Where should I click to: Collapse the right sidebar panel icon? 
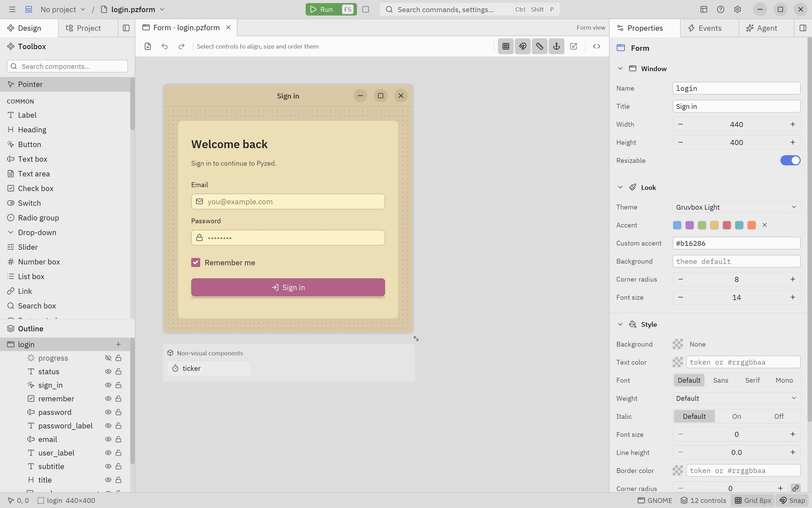pos(803,28)
